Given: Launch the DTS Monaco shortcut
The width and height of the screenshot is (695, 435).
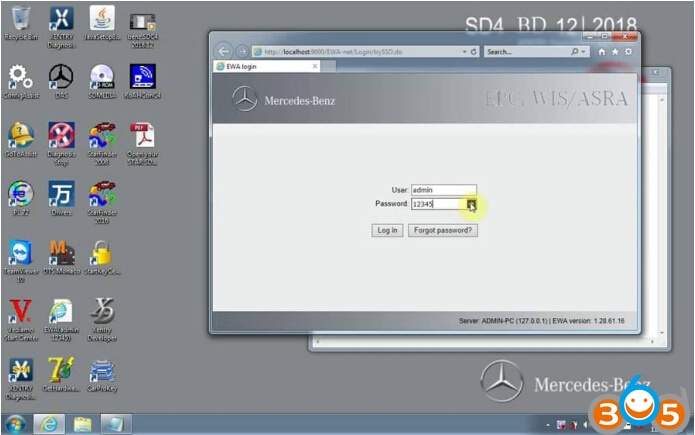Looking at the screenshot, I should point(62,258).
